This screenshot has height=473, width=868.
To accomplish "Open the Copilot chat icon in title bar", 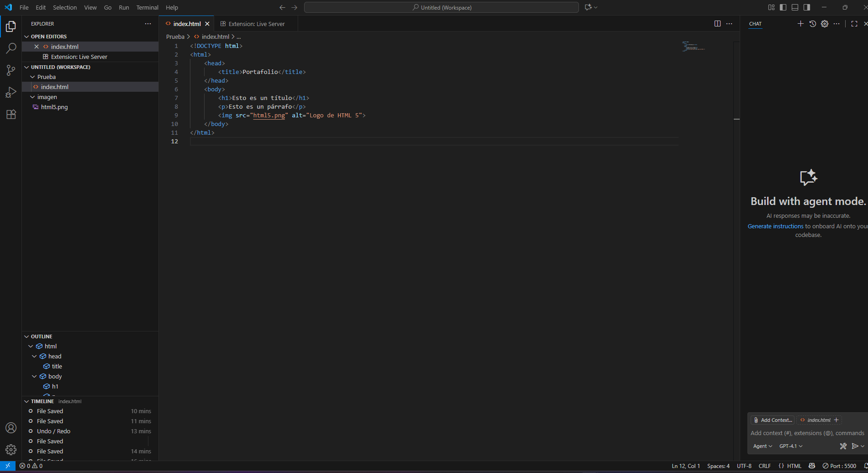I will [588, 7].
